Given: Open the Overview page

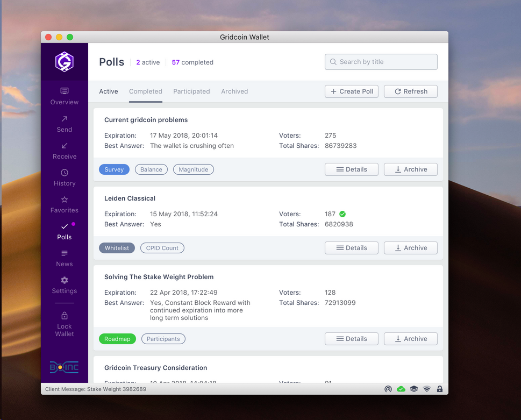Looking at the screenshot, I should click(65, 97).
